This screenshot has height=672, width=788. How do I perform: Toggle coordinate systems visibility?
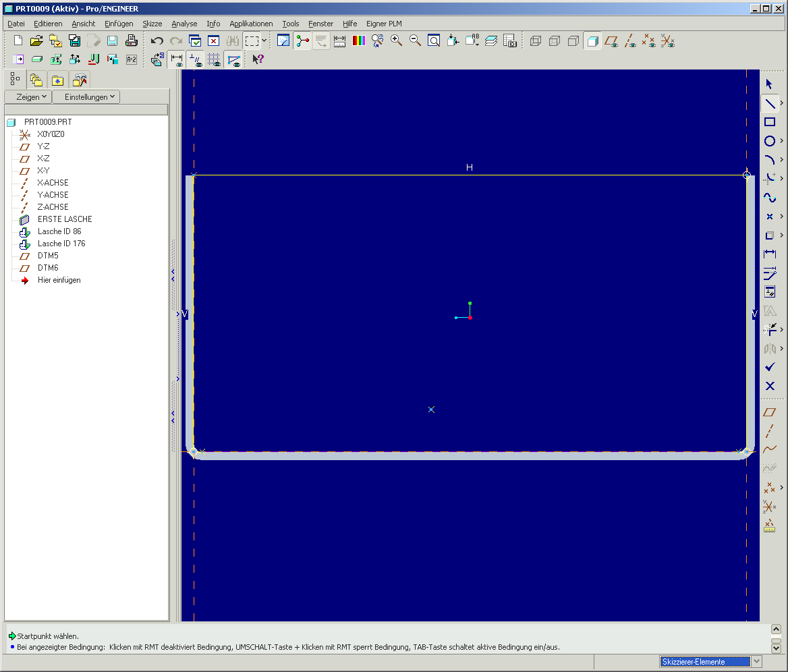click(x=668, y=41)
